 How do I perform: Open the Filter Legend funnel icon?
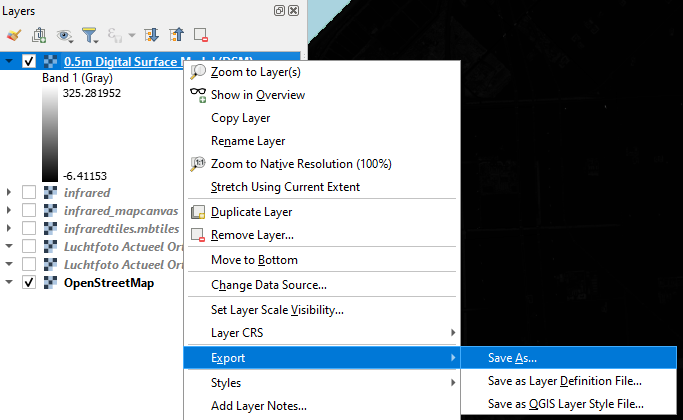(x=90, y=35)
